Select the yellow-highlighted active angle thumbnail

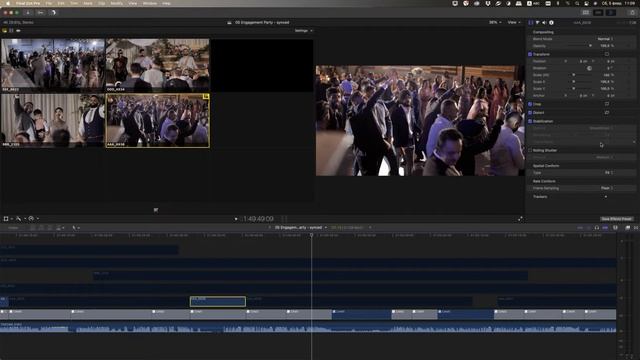158,121
